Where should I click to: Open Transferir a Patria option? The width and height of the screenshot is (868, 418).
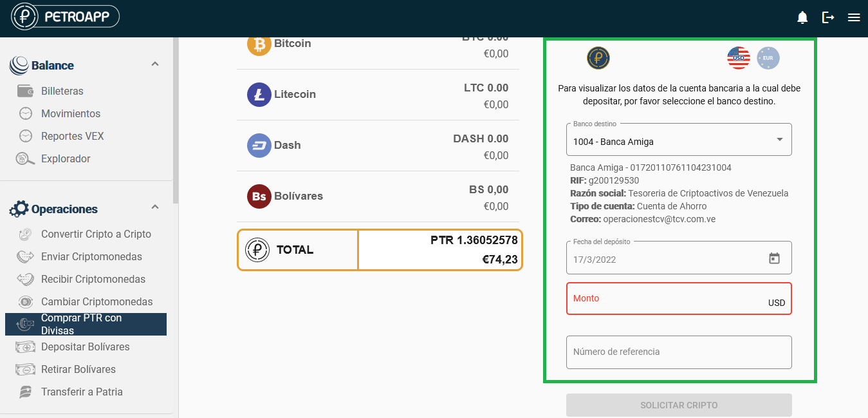82,392
